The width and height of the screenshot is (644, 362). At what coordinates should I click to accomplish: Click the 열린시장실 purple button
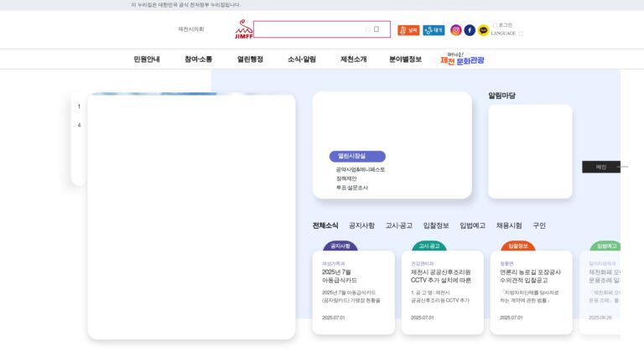point(357,156)
